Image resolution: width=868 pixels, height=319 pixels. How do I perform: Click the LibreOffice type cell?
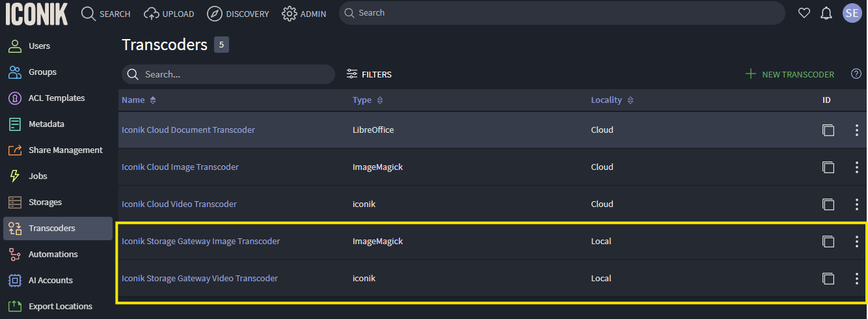tap(373, 130)
